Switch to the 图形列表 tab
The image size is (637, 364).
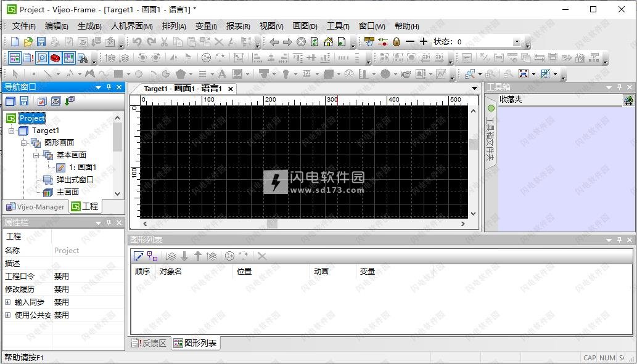coord(195,343)
